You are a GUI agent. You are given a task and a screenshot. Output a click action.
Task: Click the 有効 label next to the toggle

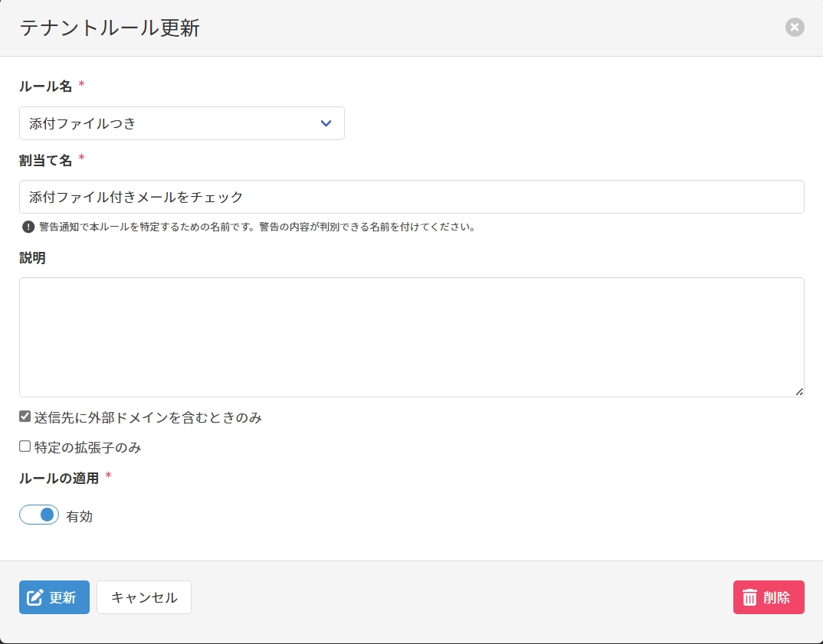coord(79,517)
